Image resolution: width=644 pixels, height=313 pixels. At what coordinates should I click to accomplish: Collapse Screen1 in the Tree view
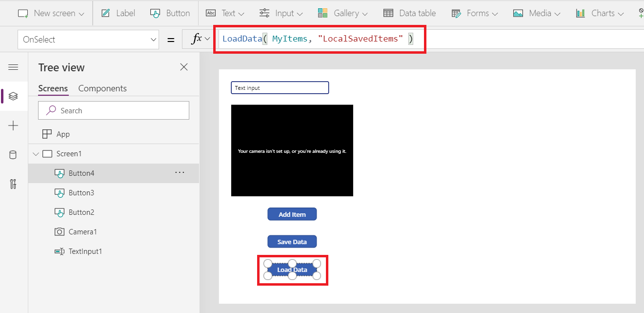(36, 153)
